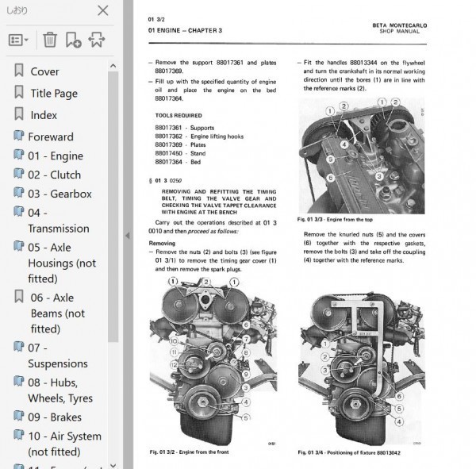Collapse the side panel with the arrow handle

128,236
